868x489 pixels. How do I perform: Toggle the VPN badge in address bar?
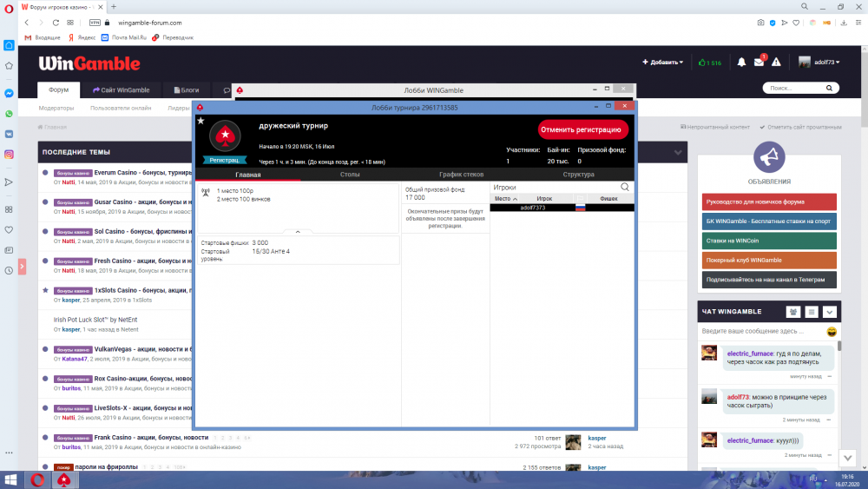point(95,23)
